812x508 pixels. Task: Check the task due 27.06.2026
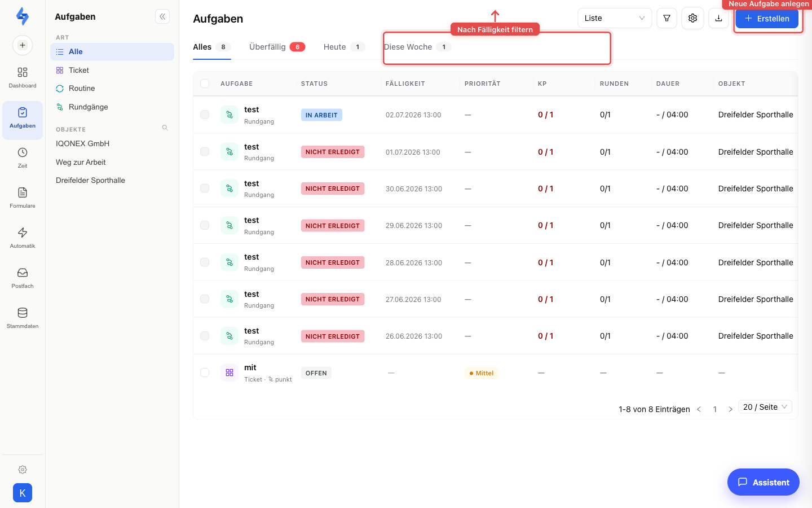[x=205, y=299]
